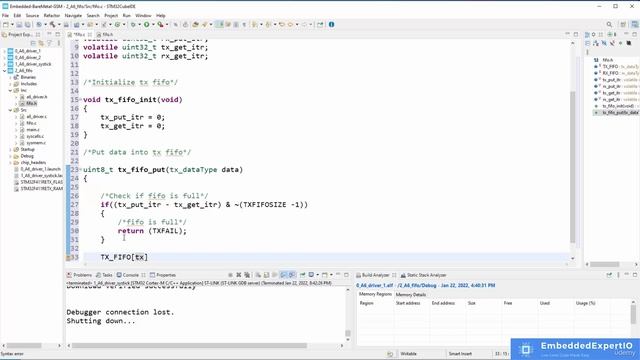Switch to the Properties tab
Screen dimensions: 640x360
point(163,275)
